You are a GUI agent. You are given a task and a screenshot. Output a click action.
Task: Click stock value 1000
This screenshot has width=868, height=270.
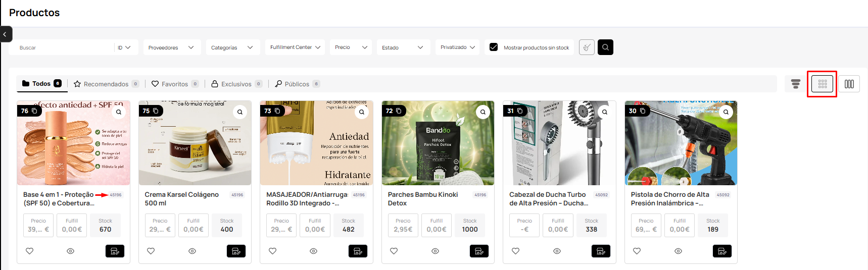coord(470,229)
